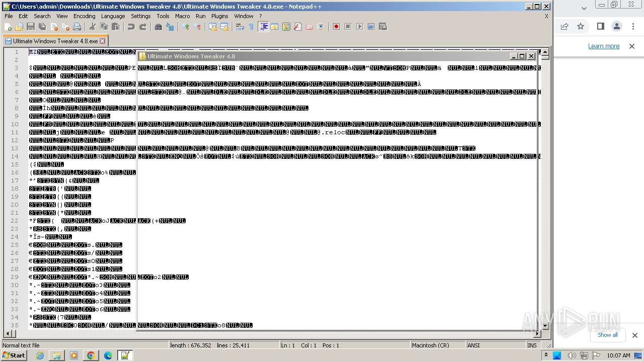Start macro recording with red dot icon
Image resolution: width=644 pixels, height=362 pixels.
click(336, 27)
